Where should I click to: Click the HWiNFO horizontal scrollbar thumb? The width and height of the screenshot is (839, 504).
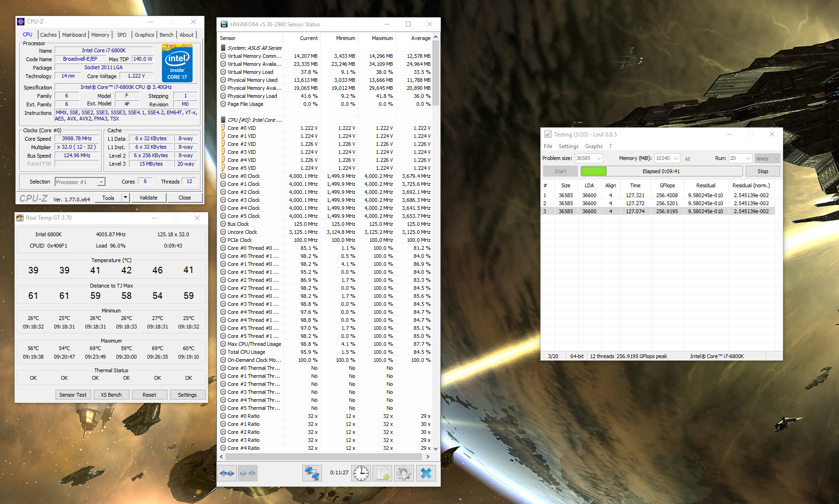(x=323, y=456)
